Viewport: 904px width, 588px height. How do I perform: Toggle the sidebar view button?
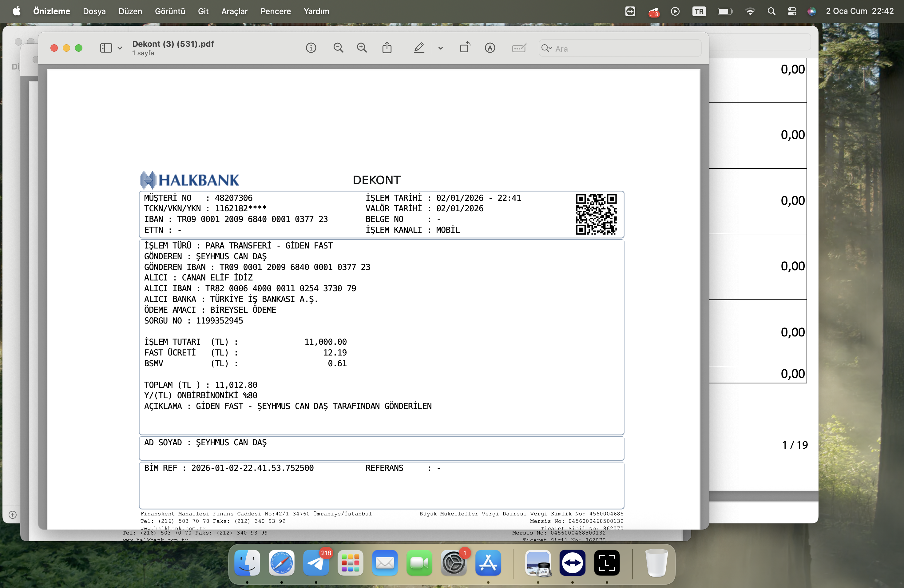click(106, 48)
